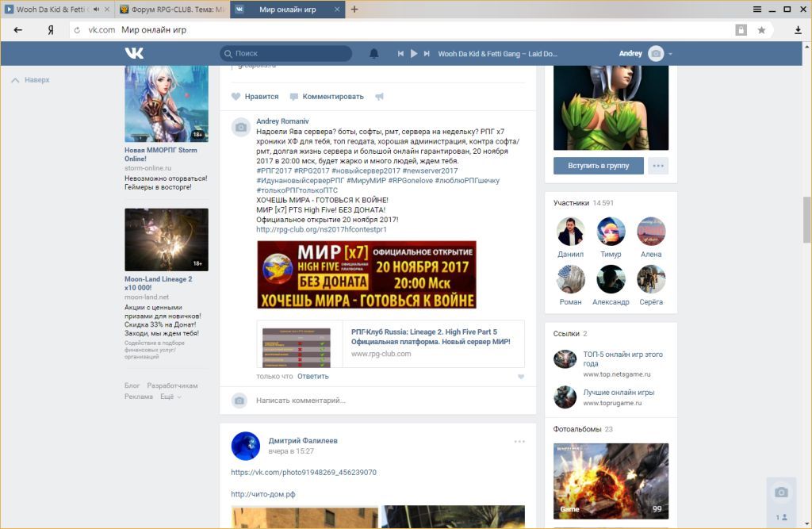Open member Серёга avatar

(x=651, y=278)
